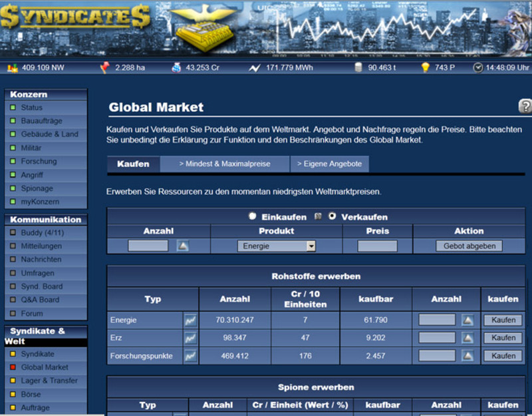Click the small icon between Einkaufen and Verkaufen
This screenshot has width=532, height=416.
tap(318, 216)
